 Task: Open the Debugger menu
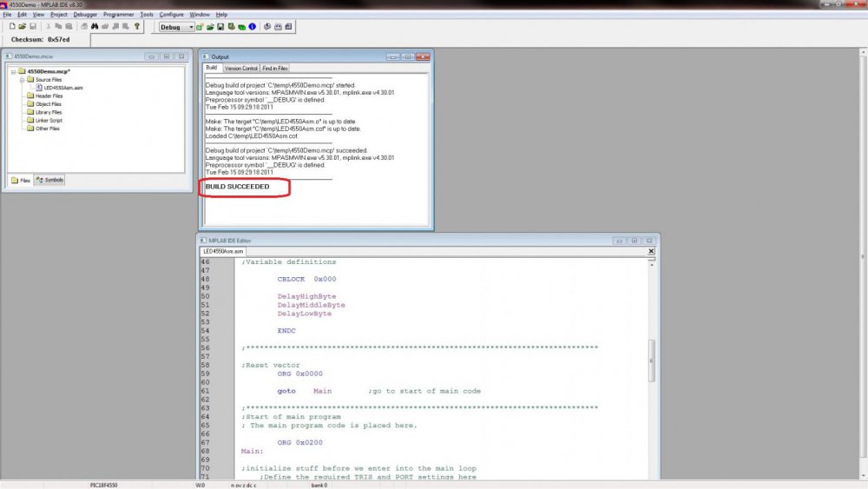(x=85, y=15)
